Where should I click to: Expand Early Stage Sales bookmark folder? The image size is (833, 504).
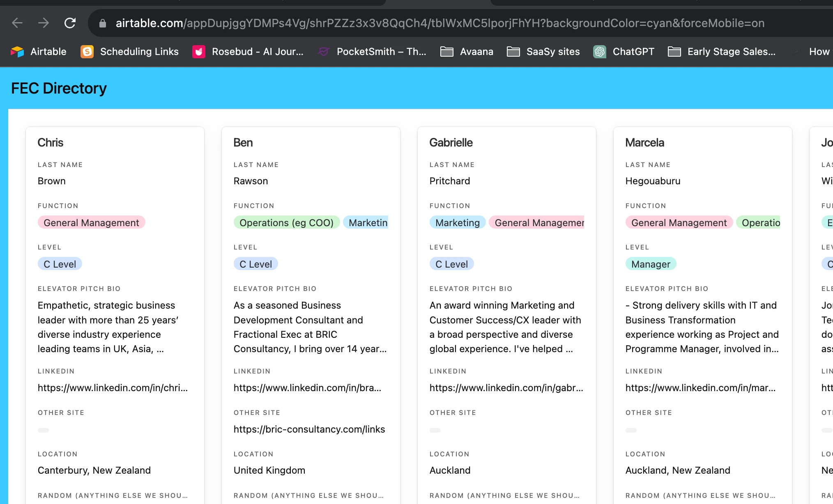[722, 52]
